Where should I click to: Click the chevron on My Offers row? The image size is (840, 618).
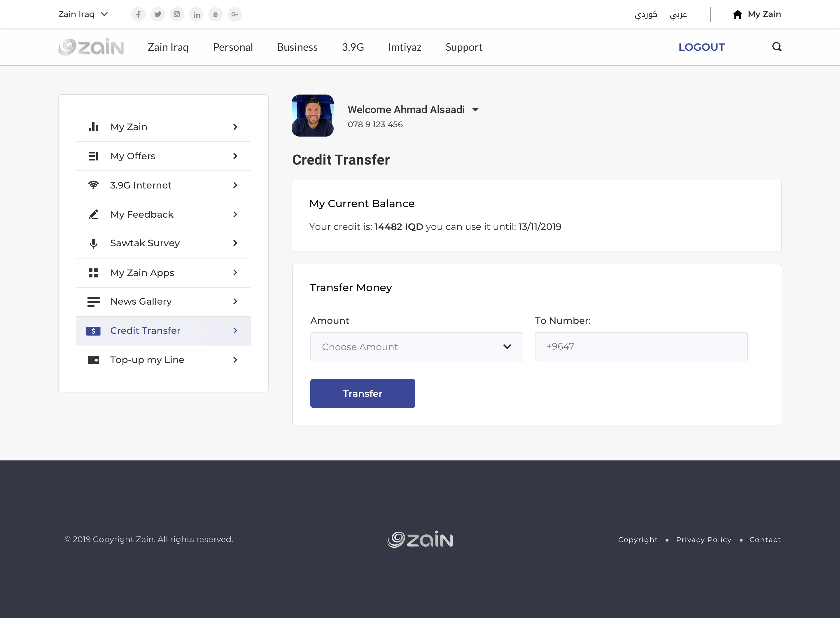tap(235, 156)
